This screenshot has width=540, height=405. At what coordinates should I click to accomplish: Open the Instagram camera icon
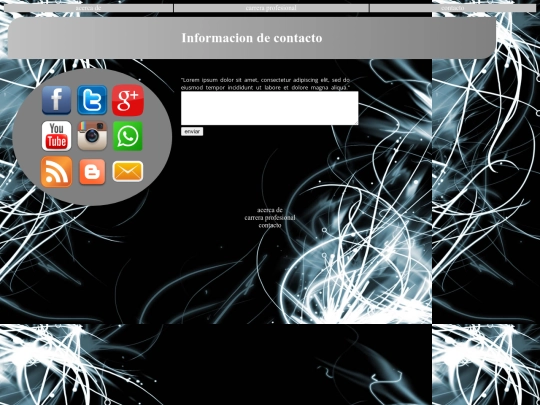click(92, 136)
